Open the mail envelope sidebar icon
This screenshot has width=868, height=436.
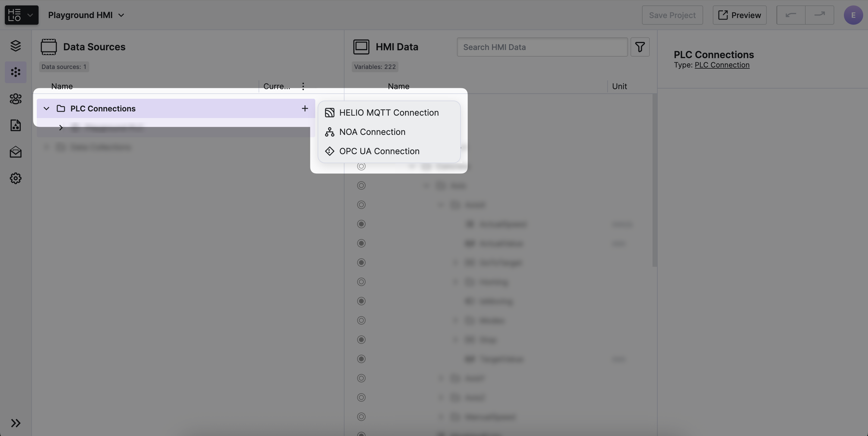tap(15, 152)
